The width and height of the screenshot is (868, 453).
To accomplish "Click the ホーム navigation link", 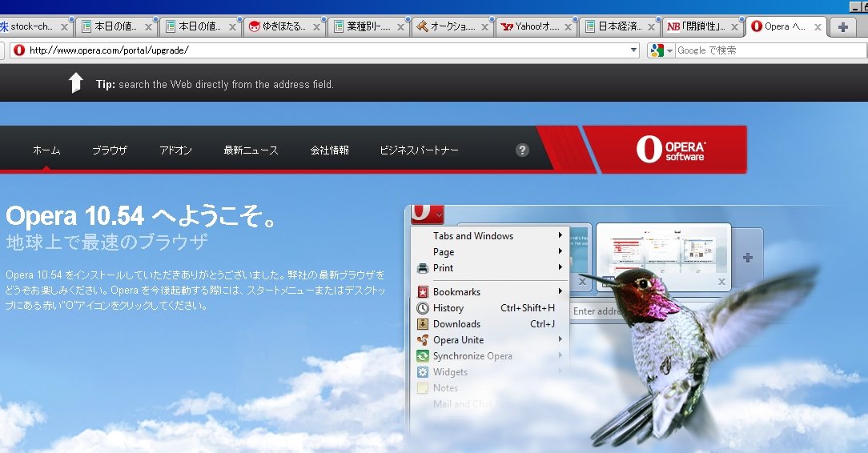I will coord(46,150).
